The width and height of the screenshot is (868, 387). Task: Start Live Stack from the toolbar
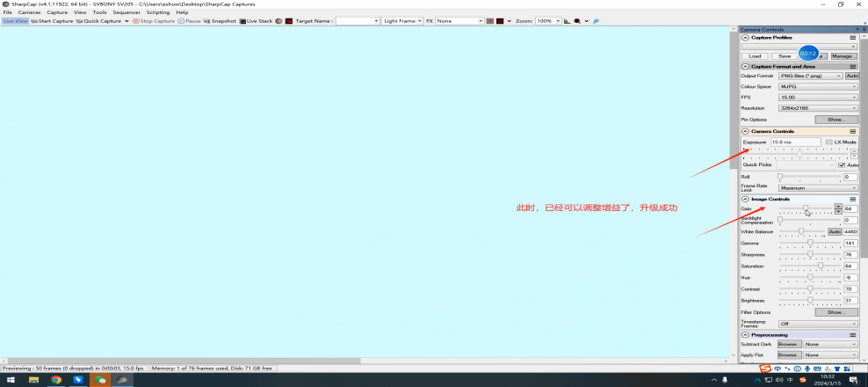pos(256,20)
